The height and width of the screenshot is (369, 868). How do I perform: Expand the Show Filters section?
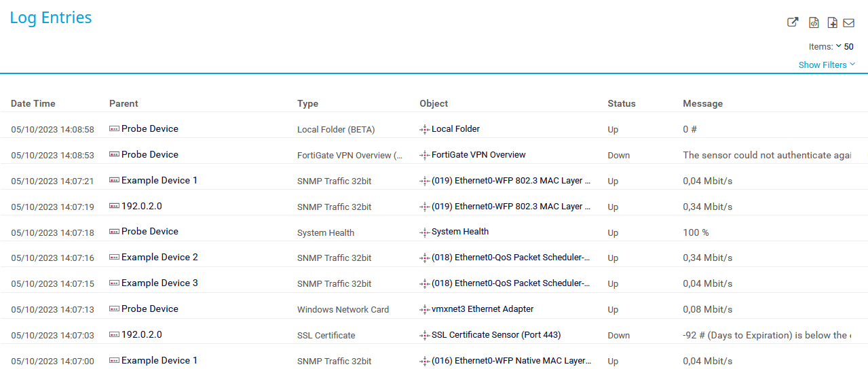827,65
